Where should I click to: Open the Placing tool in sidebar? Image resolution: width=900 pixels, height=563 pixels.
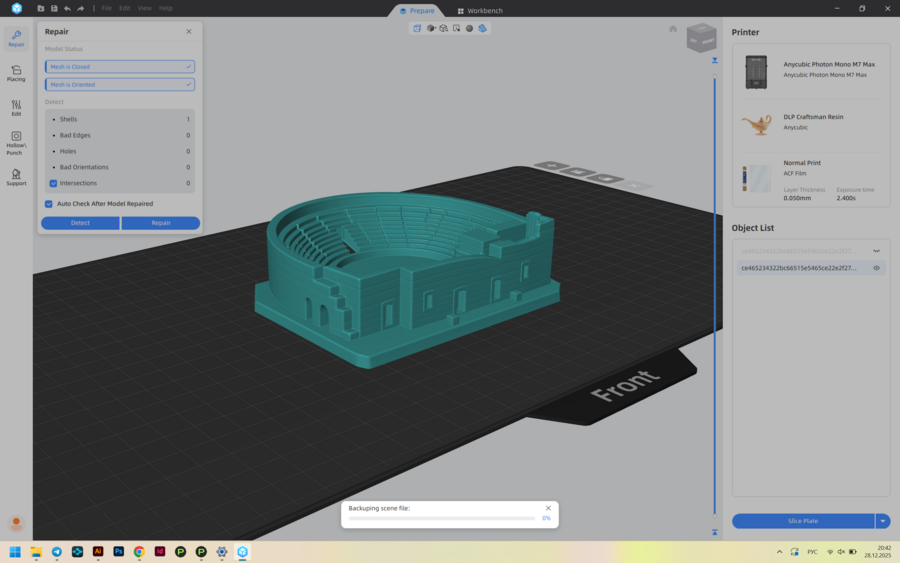[x=16, y=72]
